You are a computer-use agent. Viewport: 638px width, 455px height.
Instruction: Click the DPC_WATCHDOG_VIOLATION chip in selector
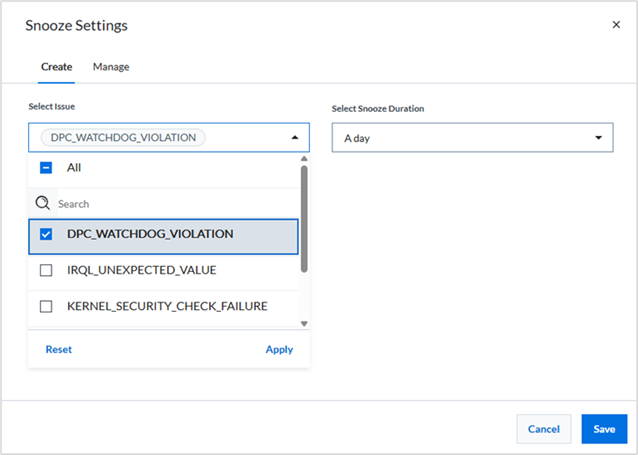pos(123,138)
